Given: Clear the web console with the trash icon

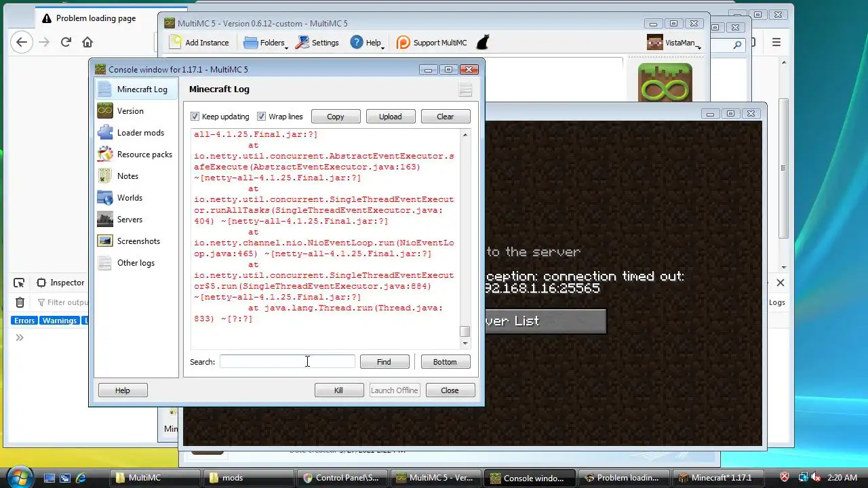Looking at the screenshot, I should click(x=20, y=302).
